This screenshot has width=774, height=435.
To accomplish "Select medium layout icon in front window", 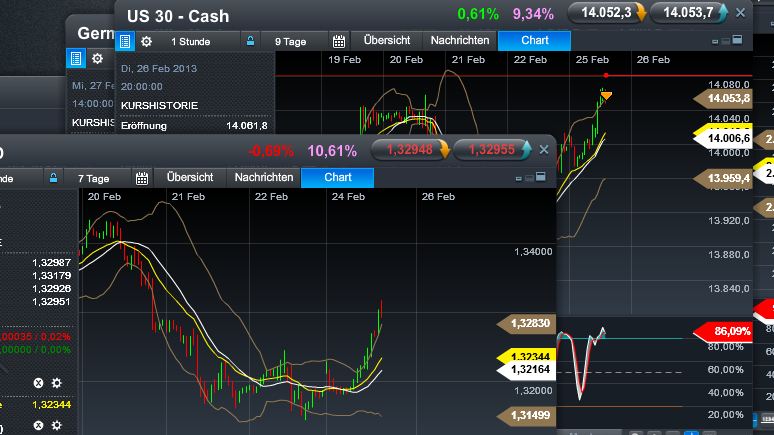I will (529, 178).
